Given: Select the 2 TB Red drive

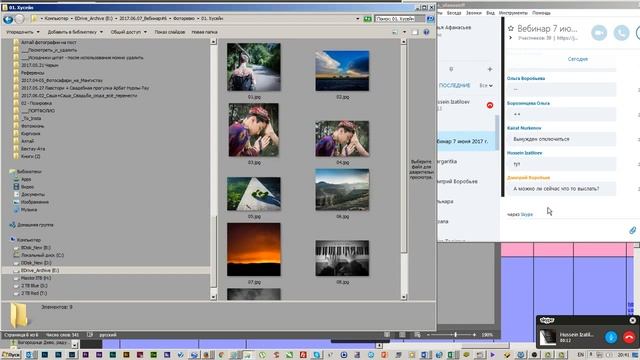Looking at the screenshot, I should pyautogui.click(x=34, y=293).
